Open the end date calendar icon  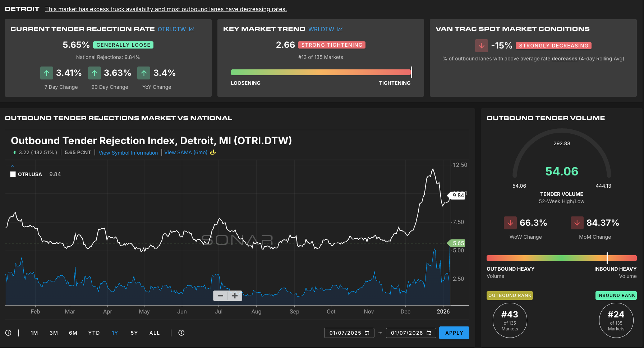coord(429,333)
